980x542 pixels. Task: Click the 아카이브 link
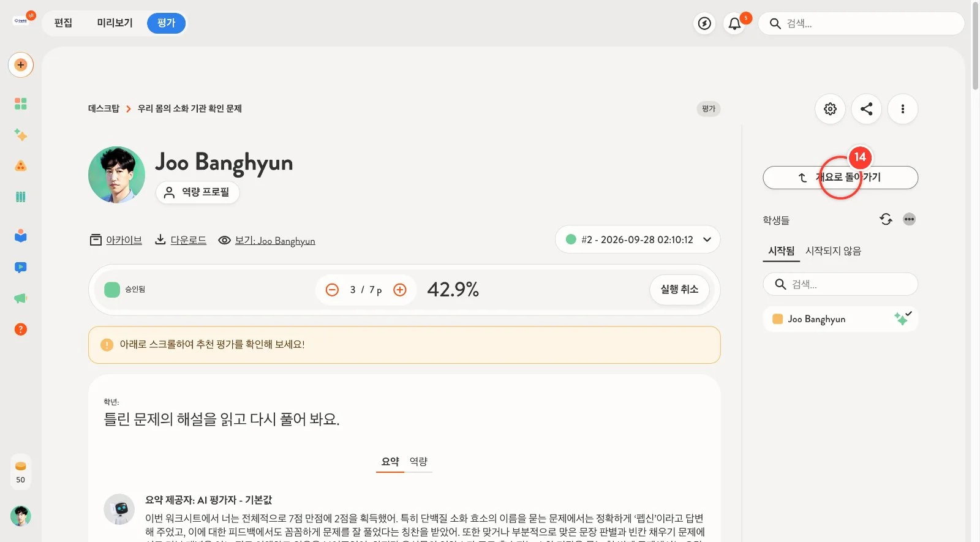click(116, 240)
